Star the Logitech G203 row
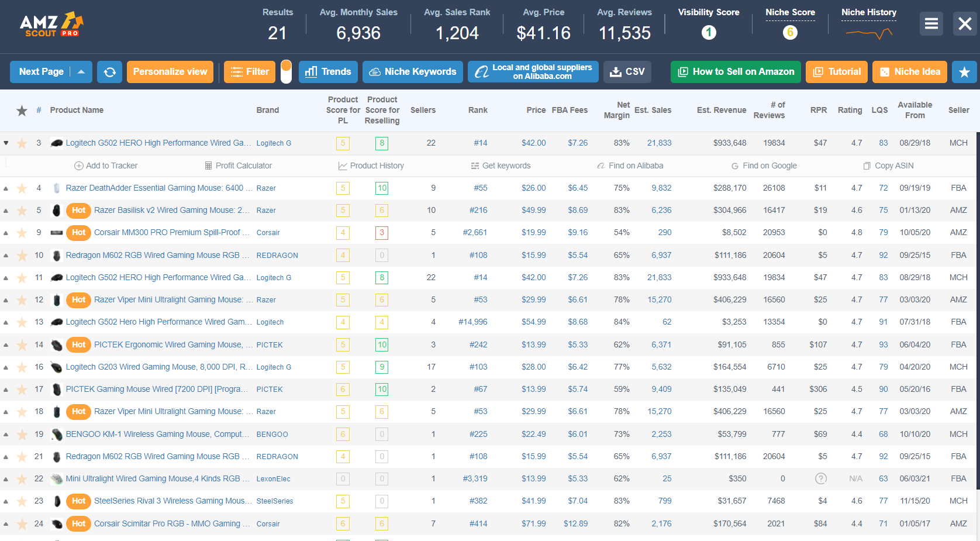 [22, 367]
